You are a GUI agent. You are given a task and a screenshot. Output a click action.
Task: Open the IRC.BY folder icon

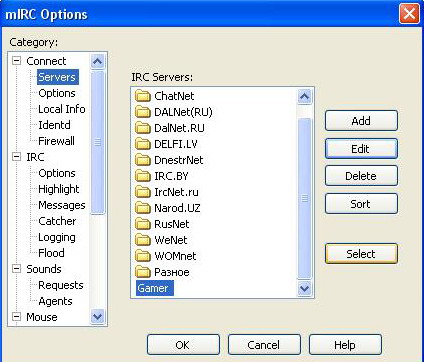pyautogui.click(x=143, y=176)
